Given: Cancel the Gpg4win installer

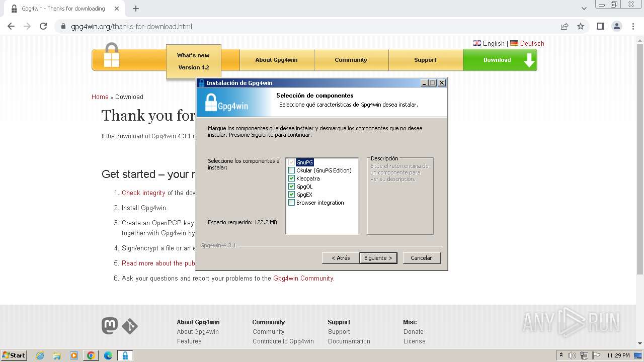Looking at the screenshot, I should click(x=421, y=258).
